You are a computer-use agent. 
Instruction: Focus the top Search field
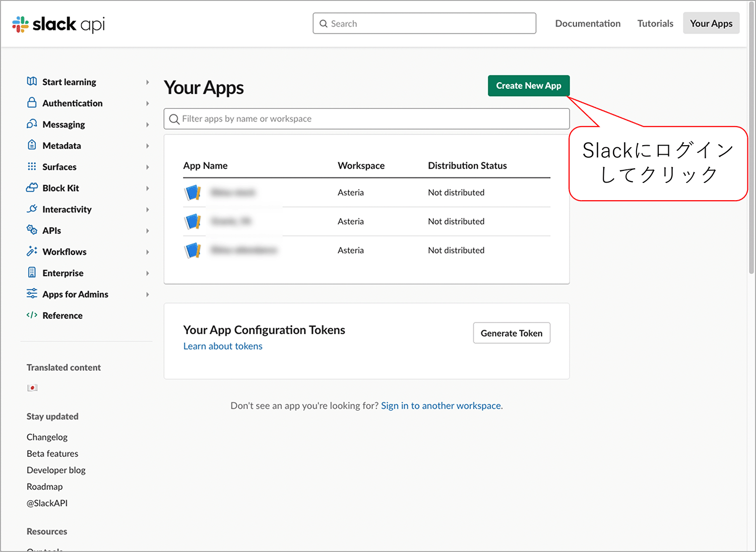(x=424, y=23)
